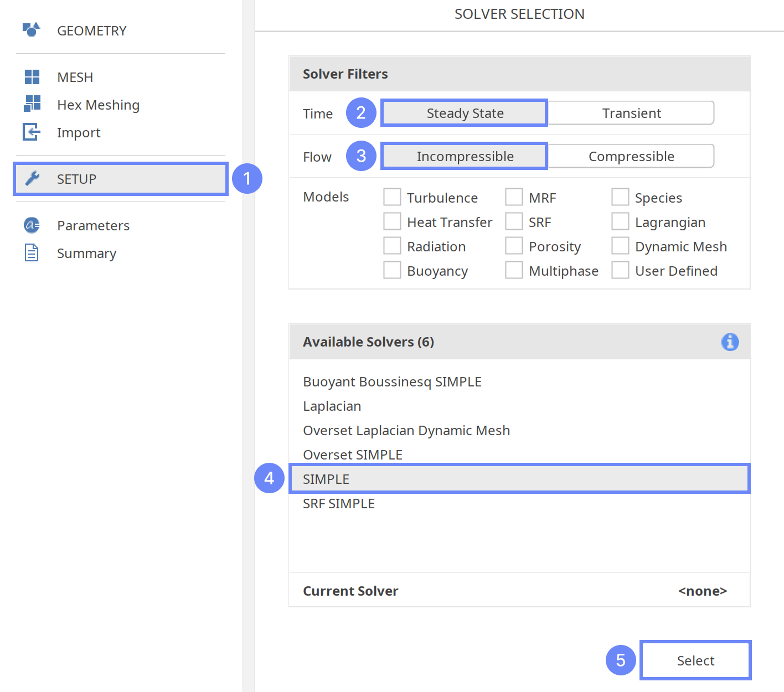This screenshot has width=784, height=692.
Task: Choose Steady State time filter
Action: click(465, 113)
